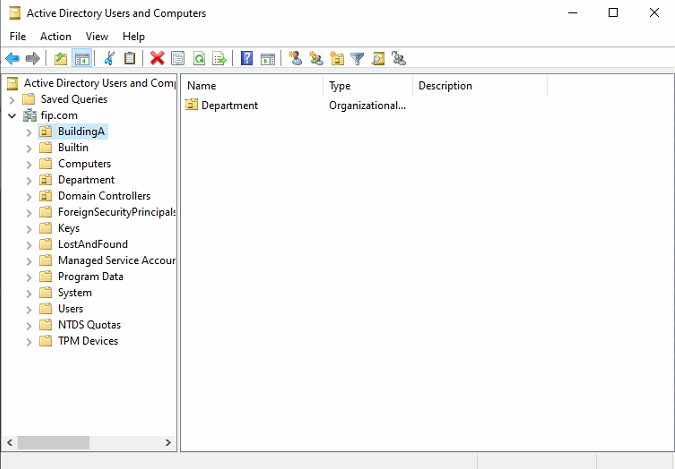The height and width of the screenshot is (469, 675).
Task: Expand the LostAndFound container
Action: pyautogui.click(x=29, y=245)
